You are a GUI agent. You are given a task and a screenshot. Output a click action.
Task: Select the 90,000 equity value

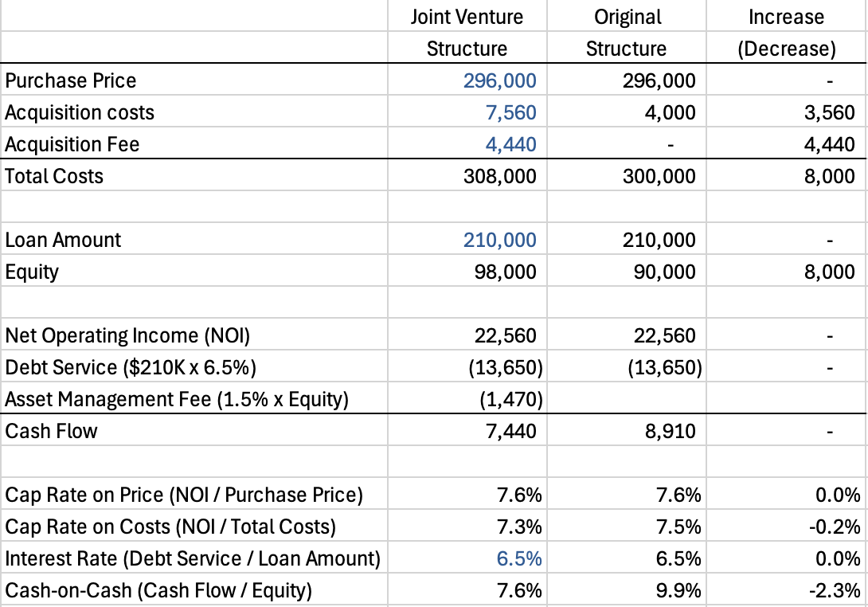(665, 272)
